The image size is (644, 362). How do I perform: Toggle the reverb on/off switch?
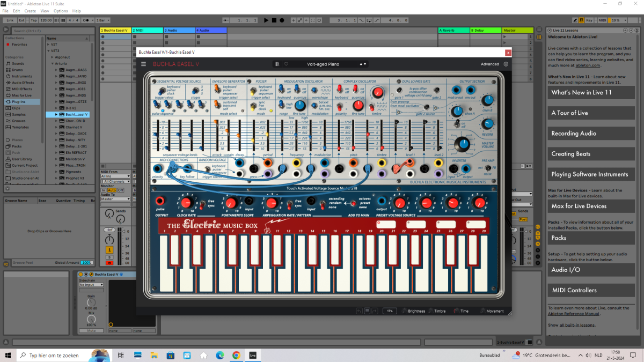[x=457, y=124]
